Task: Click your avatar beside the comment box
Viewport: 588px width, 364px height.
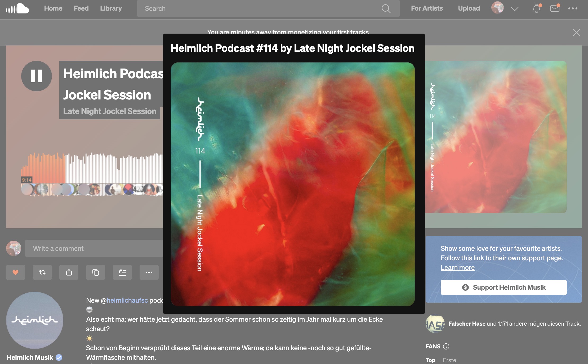Action: coord(14,248)
